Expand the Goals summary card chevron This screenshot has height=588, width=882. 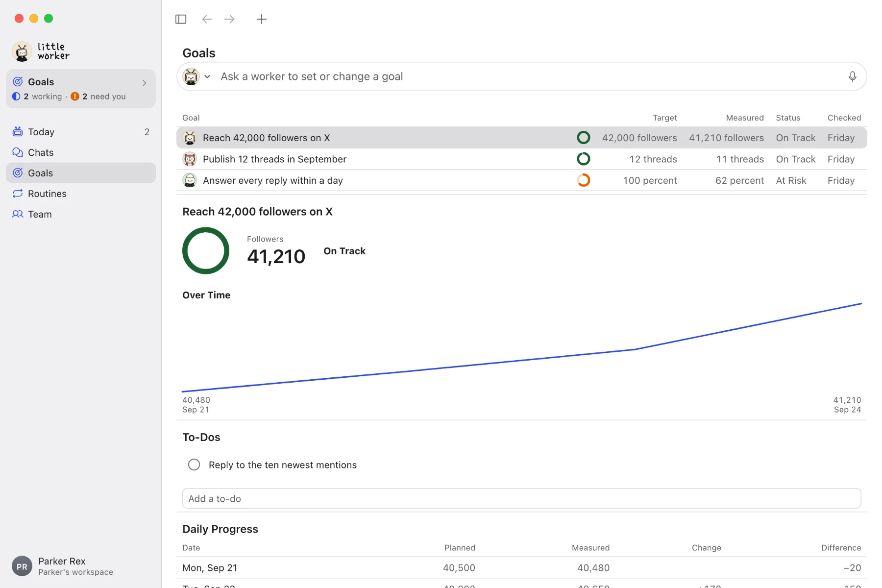(144, 83)
